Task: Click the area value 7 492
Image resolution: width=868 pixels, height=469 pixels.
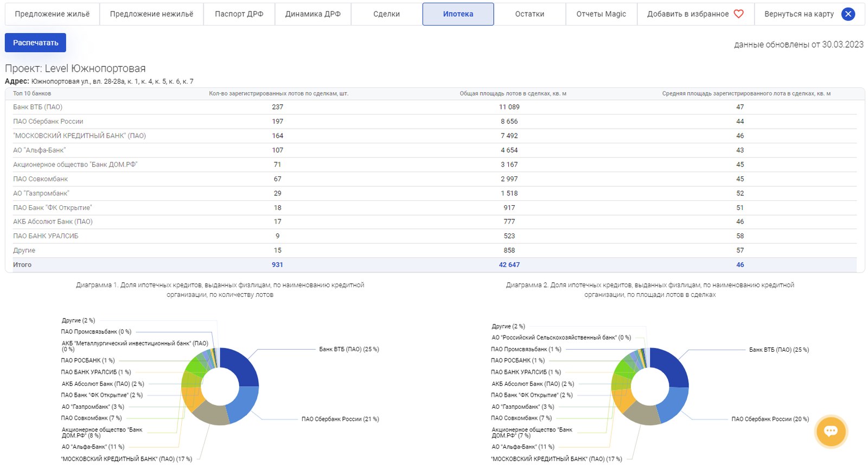Action: [x=509, y=136]
